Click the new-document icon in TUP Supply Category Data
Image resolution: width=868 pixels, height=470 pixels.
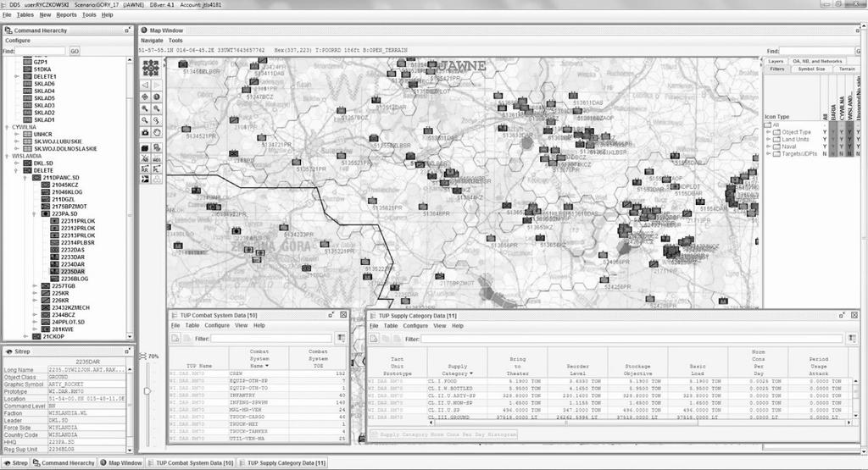pos(374,339)
